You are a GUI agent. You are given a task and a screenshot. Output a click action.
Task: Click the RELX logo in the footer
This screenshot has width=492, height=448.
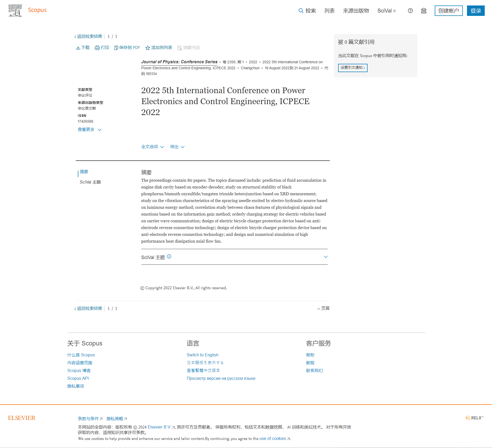(475, 418)
